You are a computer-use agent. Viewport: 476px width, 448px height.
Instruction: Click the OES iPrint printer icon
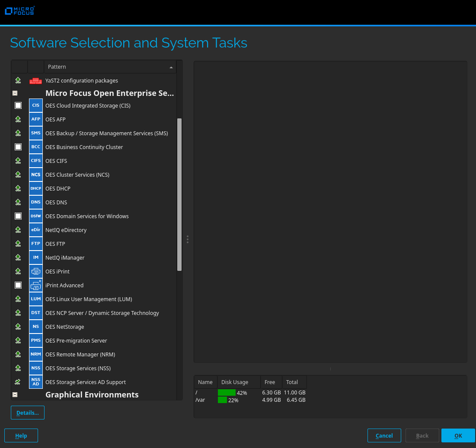tap(36, 271)
